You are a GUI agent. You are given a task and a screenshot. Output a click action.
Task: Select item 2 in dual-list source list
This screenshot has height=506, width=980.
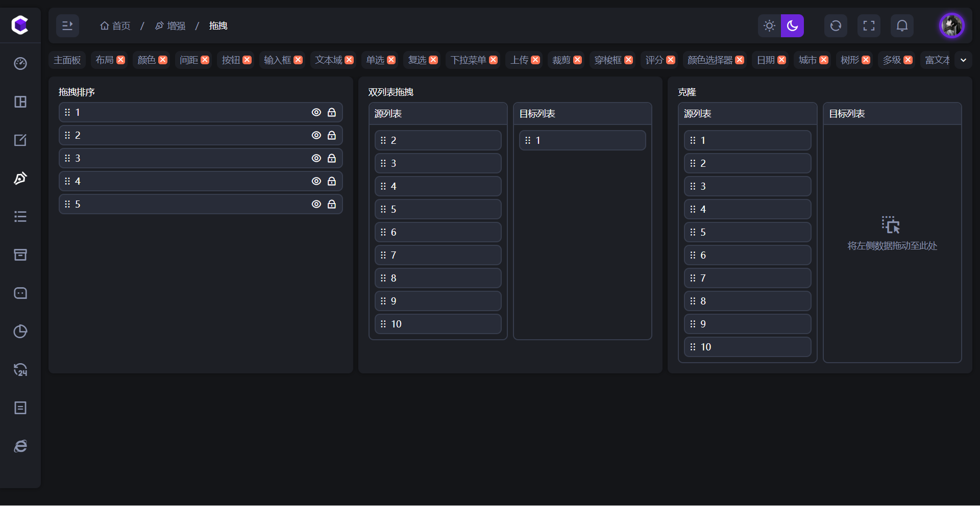click(x=438, y=140)
